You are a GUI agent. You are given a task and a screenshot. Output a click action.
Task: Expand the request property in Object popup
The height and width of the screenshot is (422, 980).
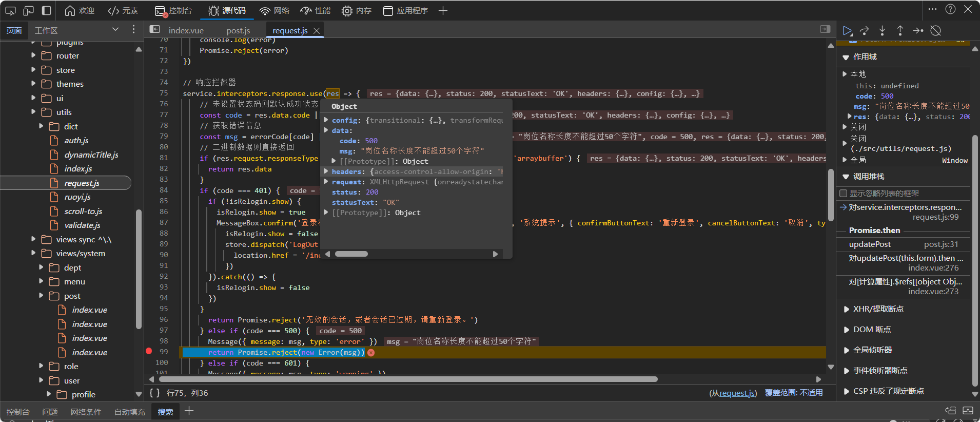pyautogui.click(x=326, y=182)
